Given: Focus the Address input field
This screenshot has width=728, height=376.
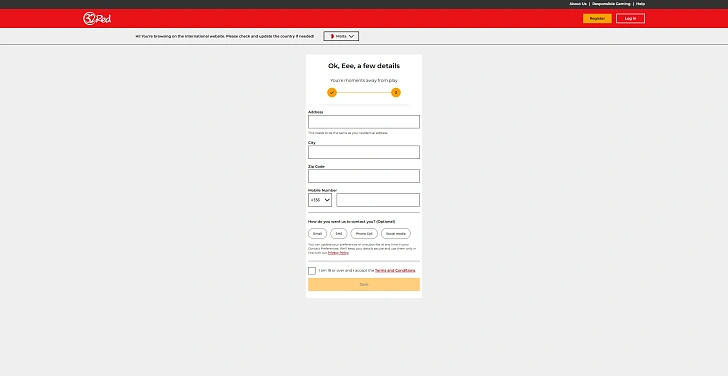Looking at the screenshot, I should [364, 122].
